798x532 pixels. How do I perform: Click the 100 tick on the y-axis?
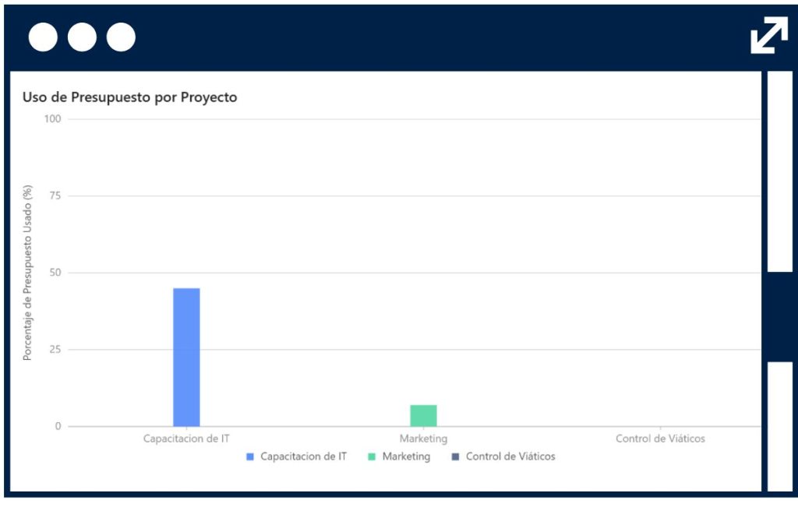click(53, 119)
